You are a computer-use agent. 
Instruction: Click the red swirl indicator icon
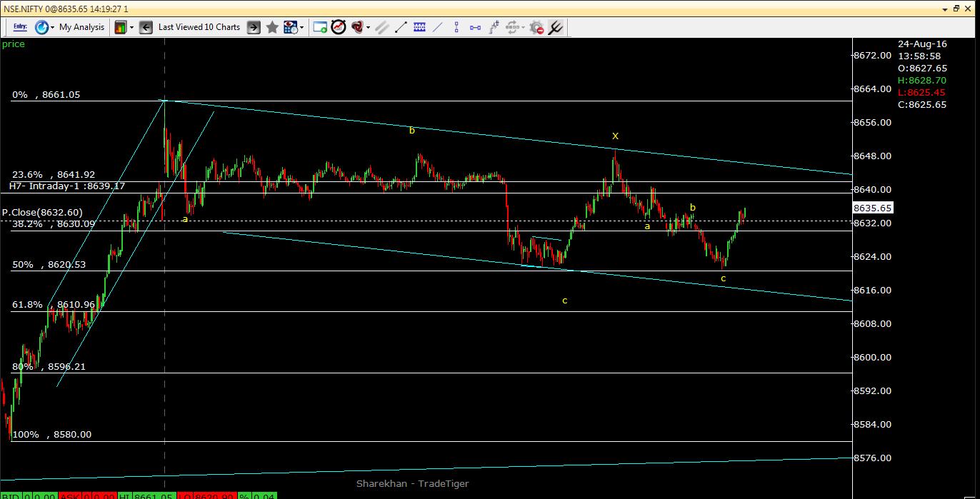pos(357,27)
